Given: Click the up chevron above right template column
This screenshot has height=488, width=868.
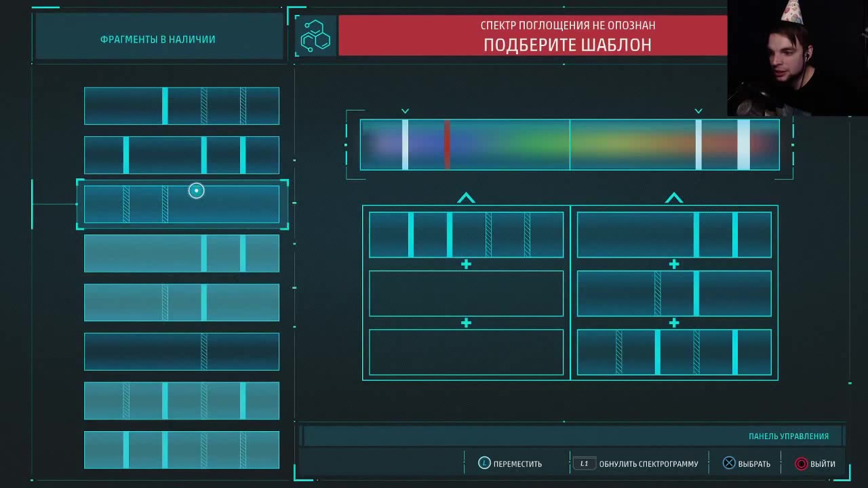Looking at the screenshot, I should pyautogui.click(x=673, y=198).
